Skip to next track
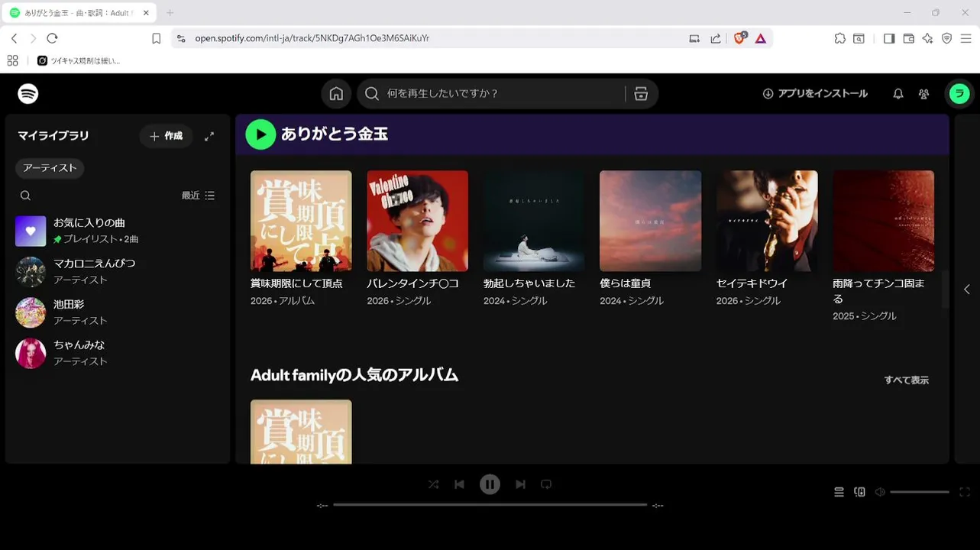Viewport: 980px width, 550px height. (x=520, y=484)
